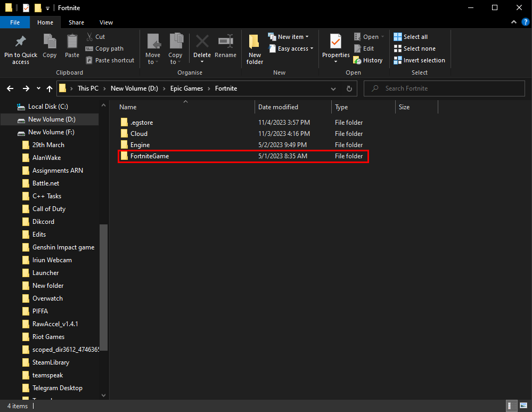
Task: Click New Volume (D:) breadcrumb
Action: tap(134, 88)
